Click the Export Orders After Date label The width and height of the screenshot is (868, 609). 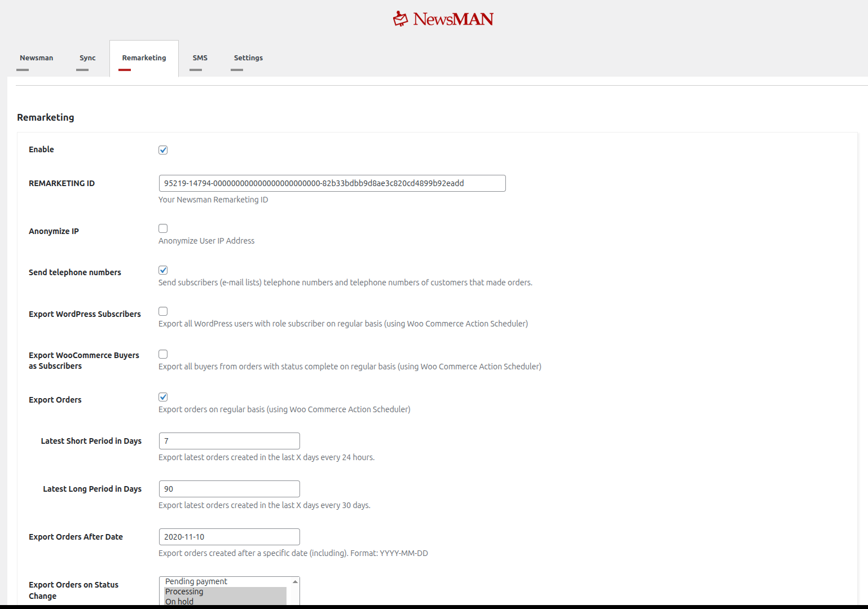[76, 537]
